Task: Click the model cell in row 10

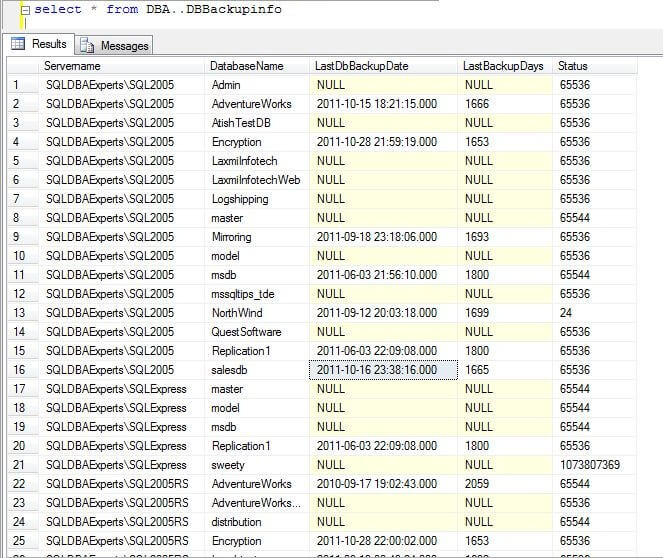Action: pyautogui.click(x=257, y=256)
